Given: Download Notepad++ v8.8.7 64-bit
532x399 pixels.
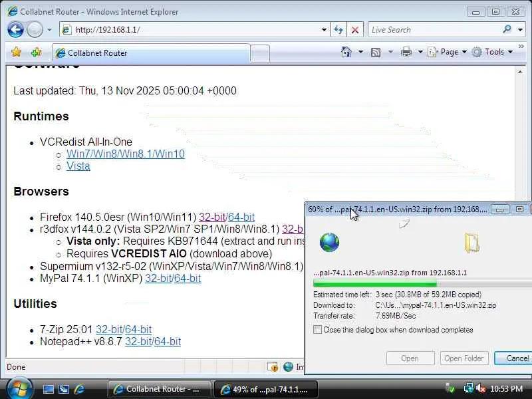Looking at the screenshot, I should click(x=168, y=341).
